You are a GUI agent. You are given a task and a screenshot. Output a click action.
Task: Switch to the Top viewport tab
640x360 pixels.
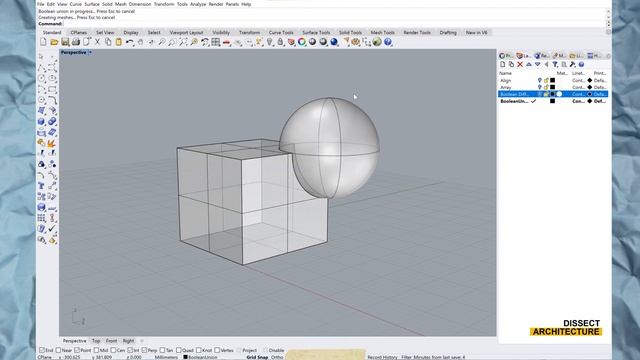(x=96, y=341)
